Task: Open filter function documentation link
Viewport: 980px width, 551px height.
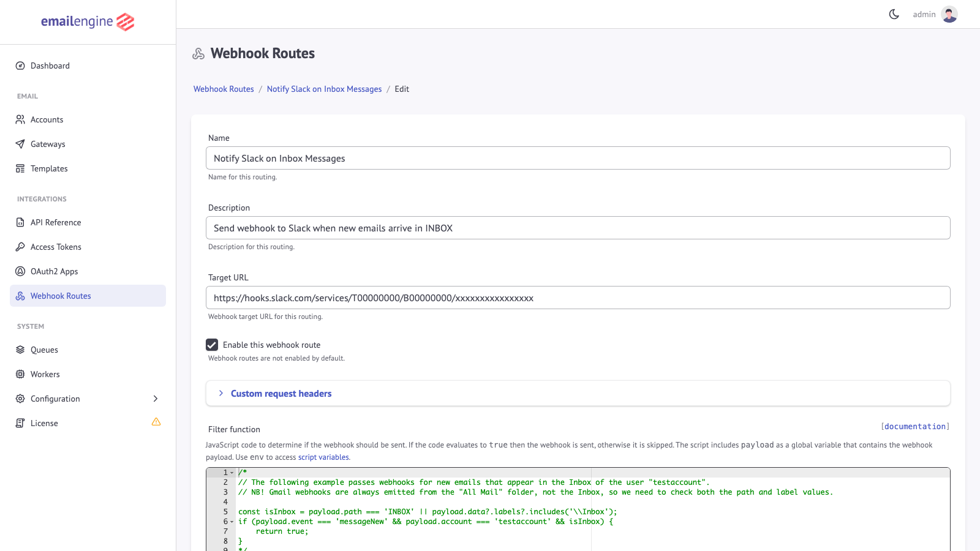Action: coord(915,426)
